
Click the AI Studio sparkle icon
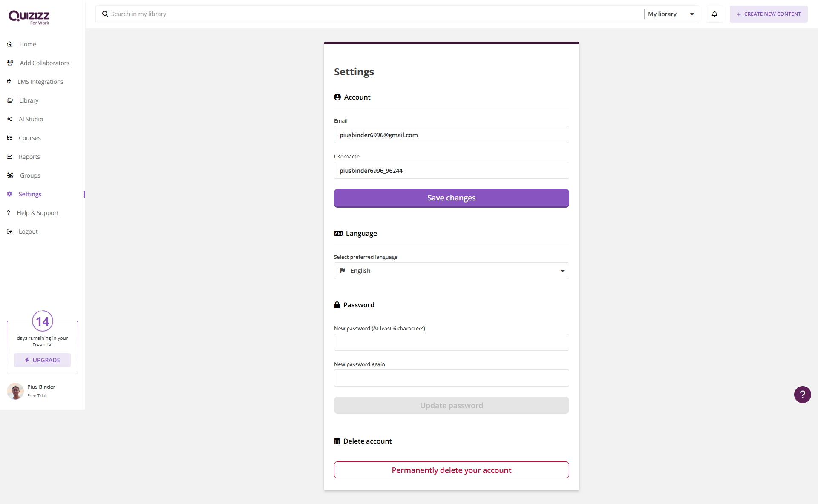click(x=9, y=119)
